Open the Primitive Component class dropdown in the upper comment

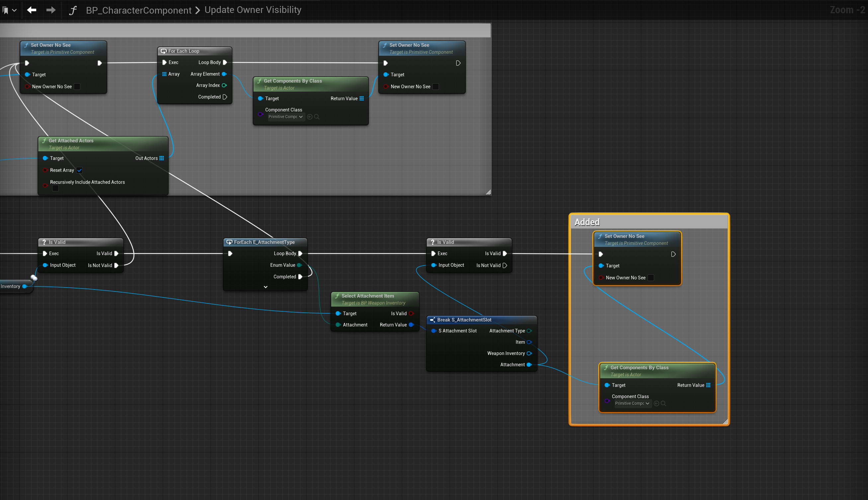coord(285,117)
